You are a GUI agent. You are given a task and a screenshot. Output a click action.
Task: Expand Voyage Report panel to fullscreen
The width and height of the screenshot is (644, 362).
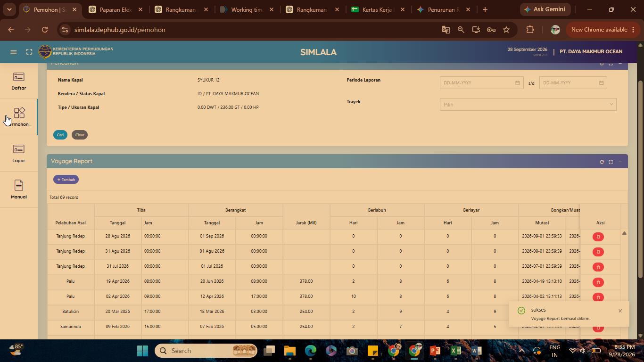click(x=611, y=162)
